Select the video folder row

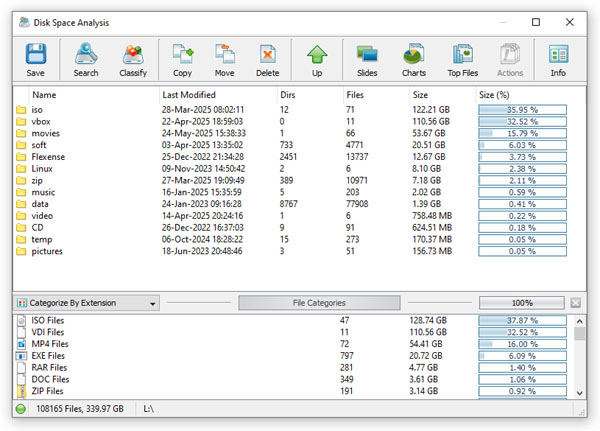click(292, 216)
